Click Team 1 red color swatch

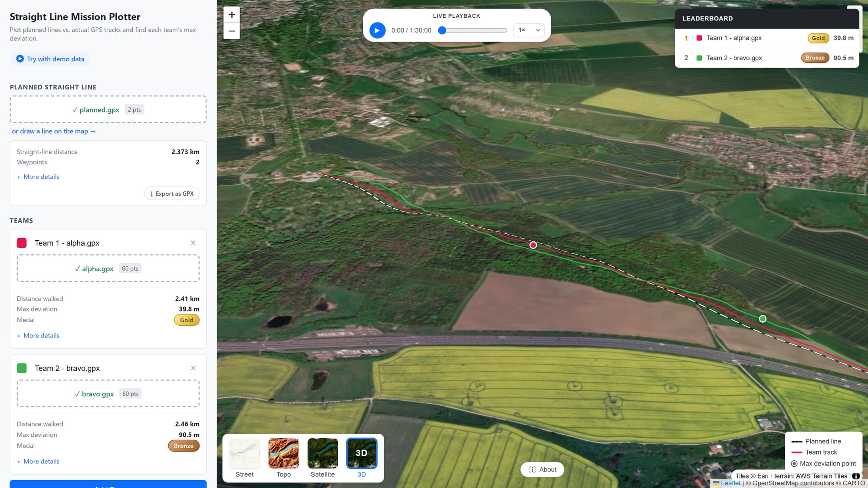[x=22, y=243]
